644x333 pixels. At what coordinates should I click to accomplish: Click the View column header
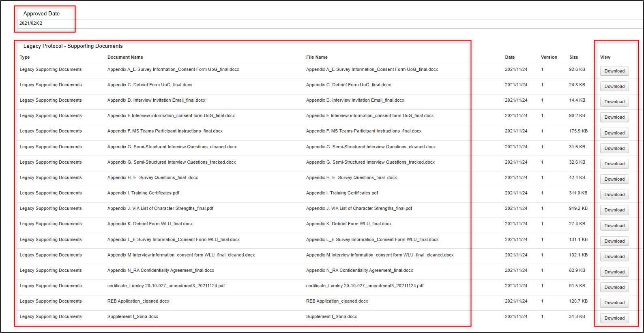(x=605, y=57)
